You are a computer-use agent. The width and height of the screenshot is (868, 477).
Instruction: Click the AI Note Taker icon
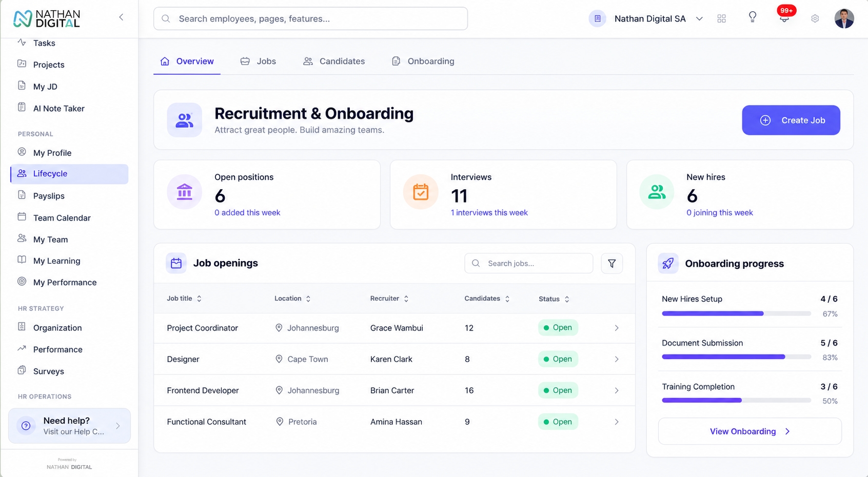click(22, 108)
